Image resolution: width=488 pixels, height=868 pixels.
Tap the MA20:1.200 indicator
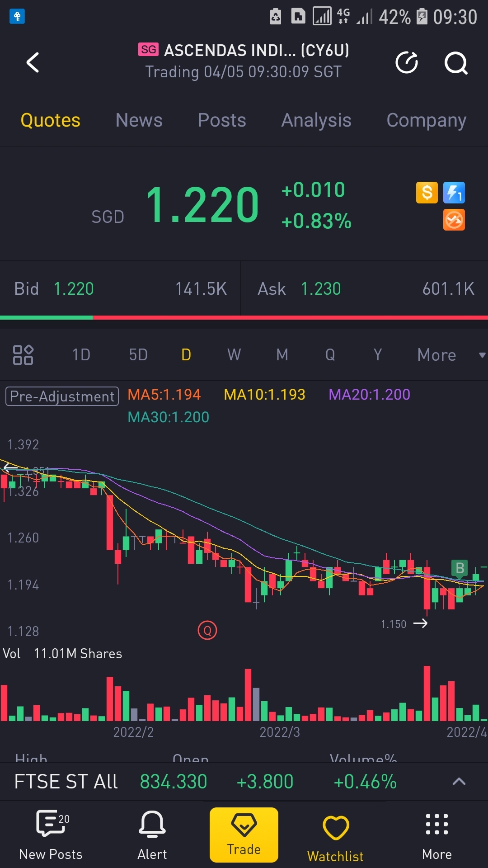(370, 395)
